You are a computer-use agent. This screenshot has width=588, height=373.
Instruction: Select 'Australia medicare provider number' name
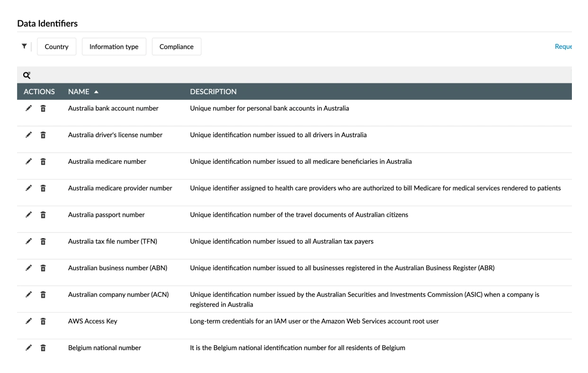pyautogui.click(x=120, y=188)
